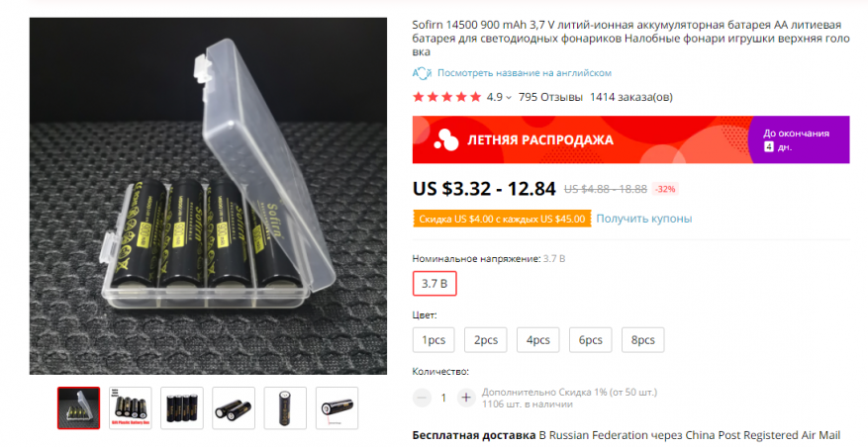Click the 'Получить купоны' link
Image resolution: width=868 pixels, height=447 pixels.
[x=643, y=219]
